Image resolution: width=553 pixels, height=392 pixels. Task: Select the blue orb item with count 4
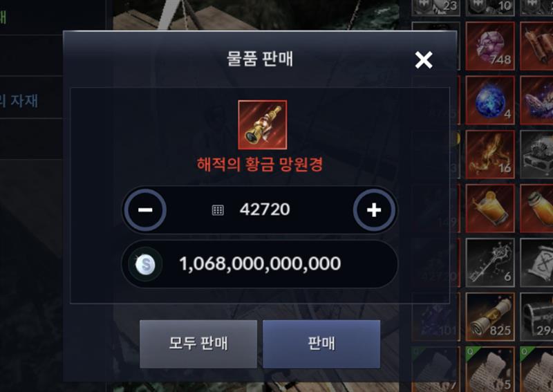click(x=490, y=100)
